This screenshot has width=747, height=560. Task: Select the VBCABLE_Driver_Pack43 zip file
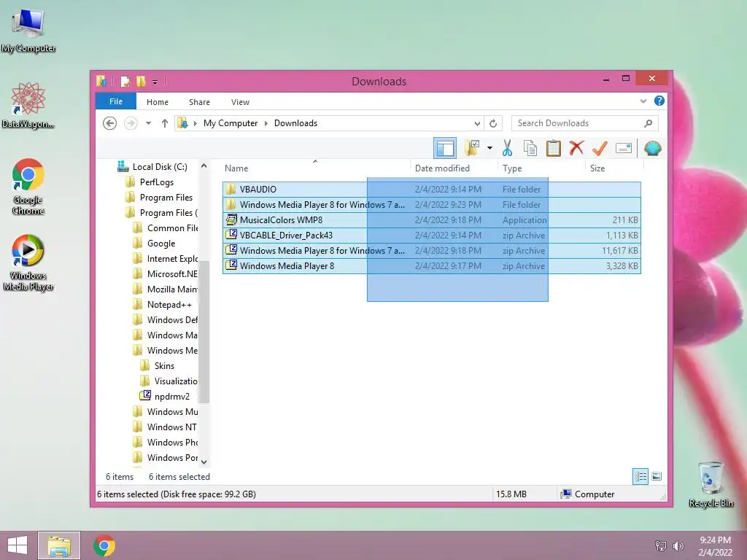click(x=432, y=236)
